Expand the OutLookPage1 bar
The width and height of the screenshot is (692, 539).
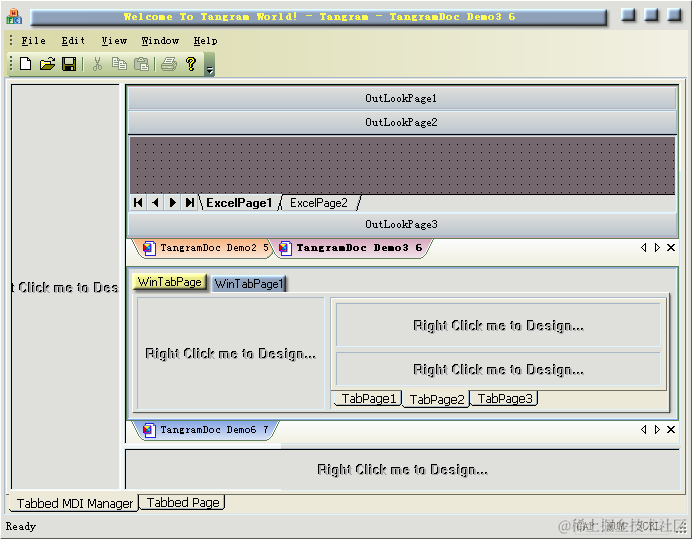click(402, 98)
